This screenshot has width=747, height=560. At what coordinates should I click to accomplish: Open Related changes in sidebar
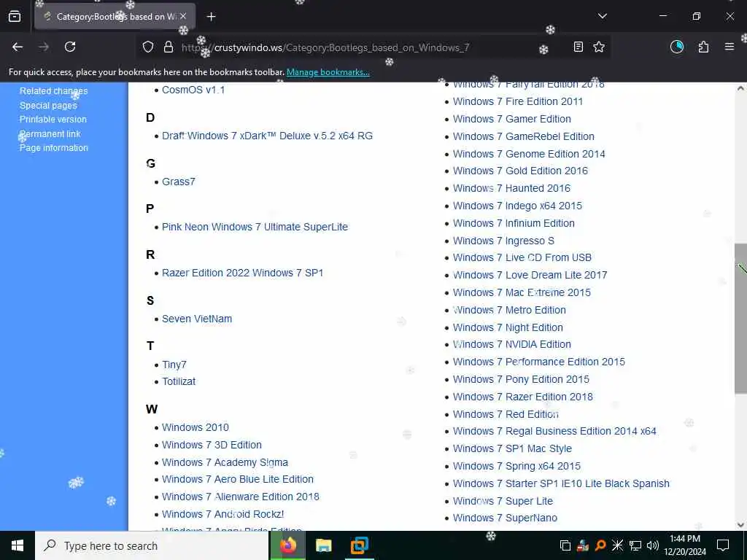click(x=53, y=91)
